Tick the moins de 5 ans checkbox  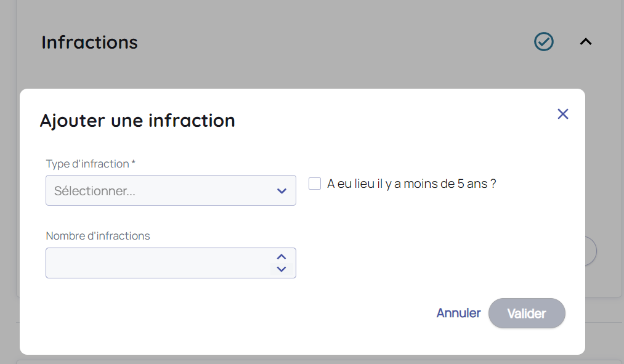[315, 184]
